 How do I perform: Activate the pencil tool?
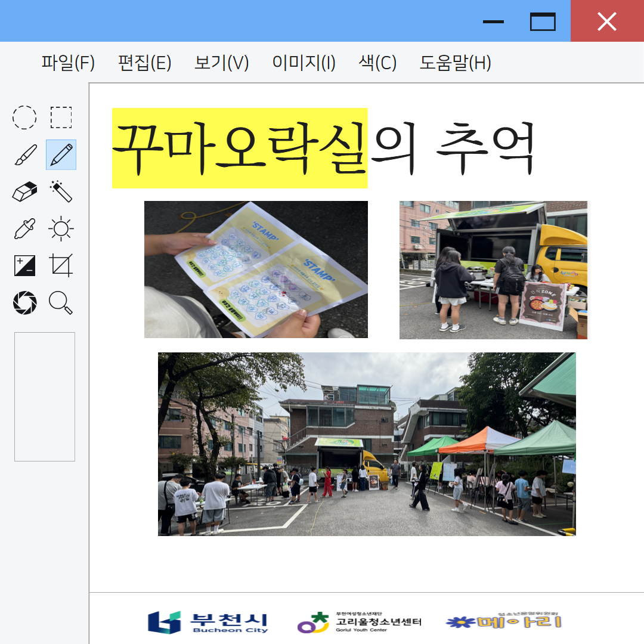pyautogui.click(x=61, y=155)
